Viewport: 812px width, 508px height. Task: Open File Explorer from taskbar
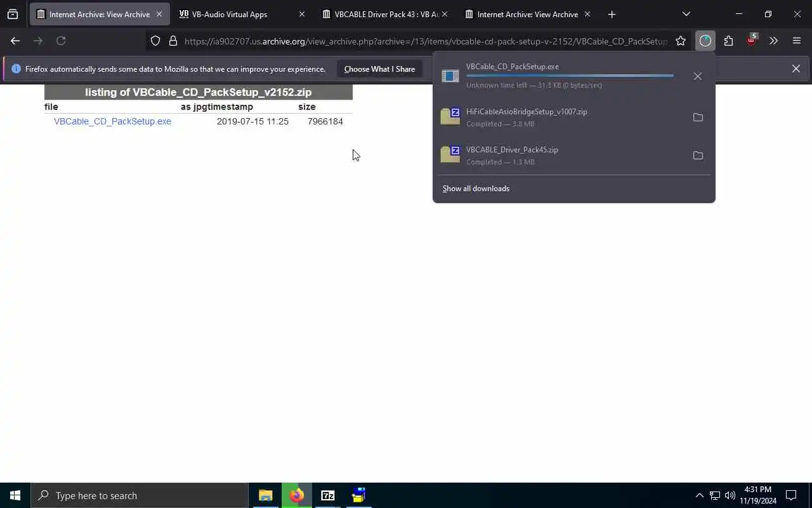(x=265, y=495)
